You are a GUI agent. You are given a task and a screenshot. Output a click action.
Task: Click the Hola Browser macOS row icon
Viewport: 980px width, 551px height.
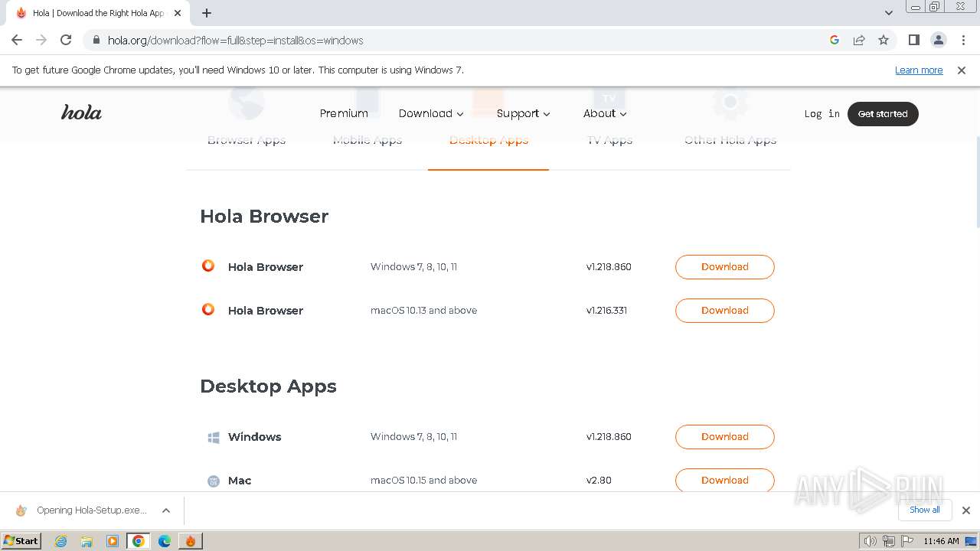pos(208,310)
